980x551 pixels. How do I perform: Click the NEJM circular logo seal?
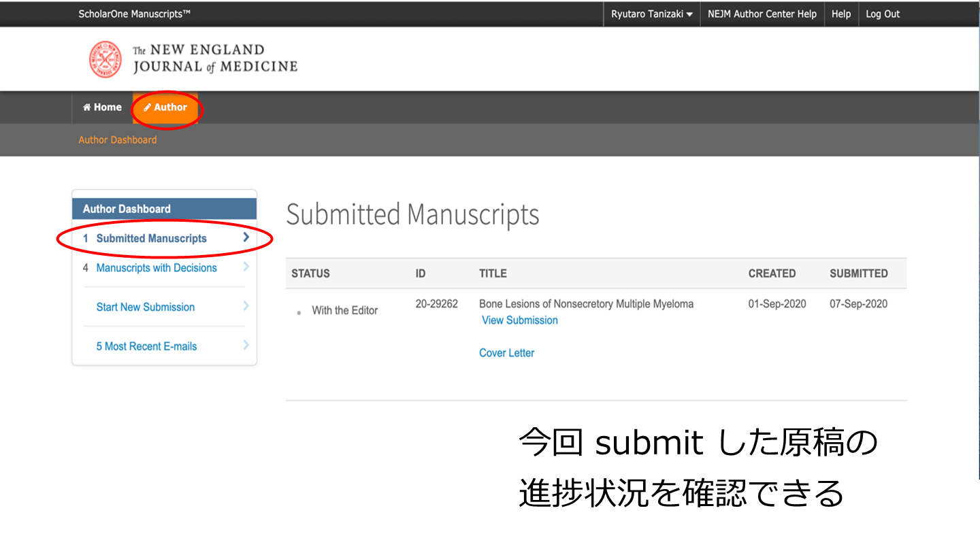105,59
